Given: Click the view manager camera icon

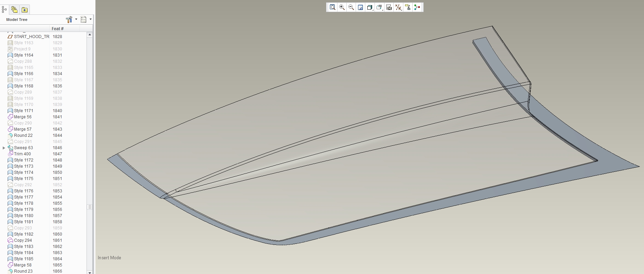Looking at the screenshot, I should click(389, 7).
